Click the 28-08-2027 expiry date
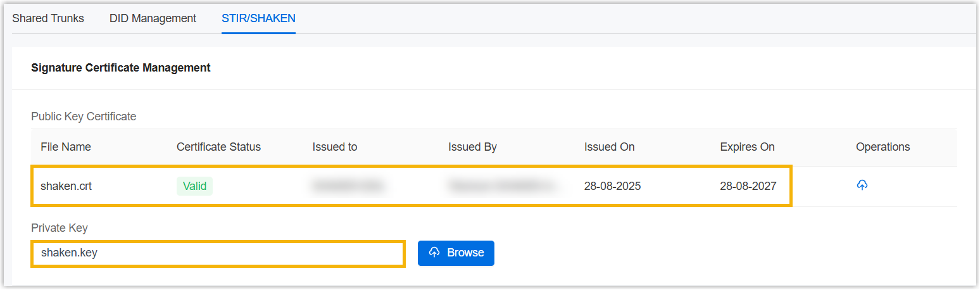 point(748,186)
